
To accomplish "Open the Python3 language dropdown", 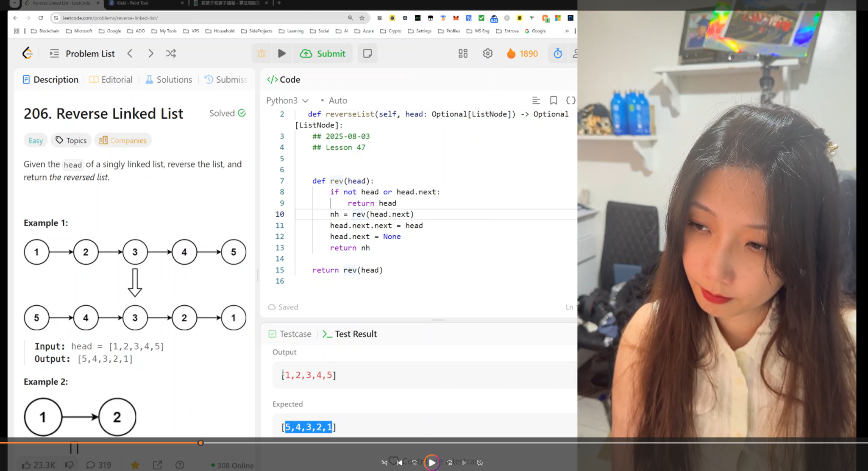I will pyautogui.click(x=287, y=100).
